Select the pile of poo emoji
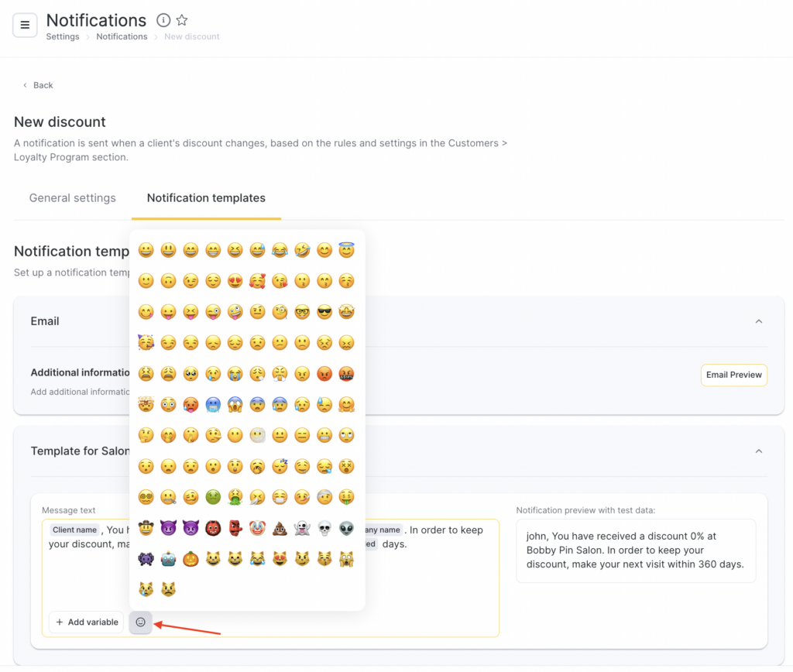 pyautogui.click(x=280, y=529)
